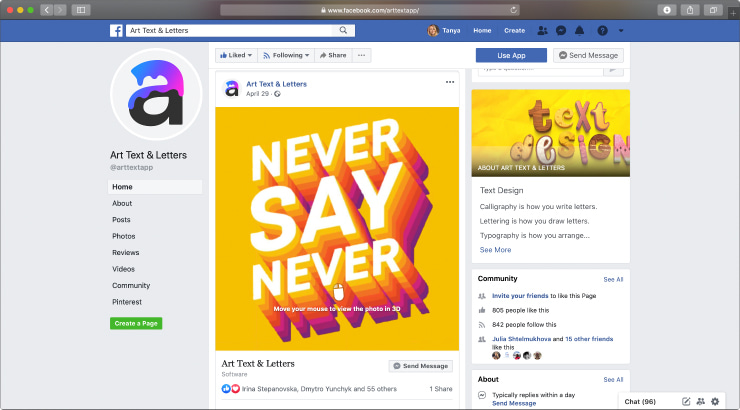Image resolution: width=740 pixels, height=410 pixels.
Task: Open the Liked dropdown
Action: tap(236, 55)
